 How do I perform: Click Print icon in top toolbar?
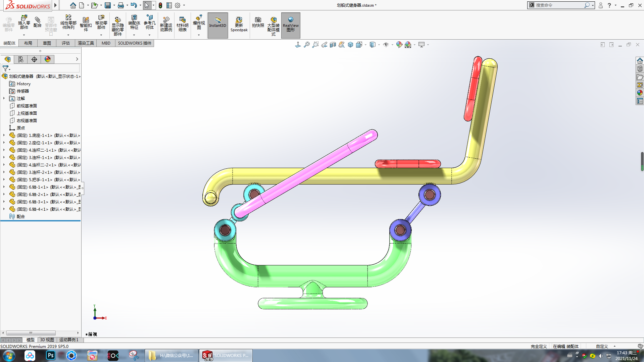click(121, 5)
